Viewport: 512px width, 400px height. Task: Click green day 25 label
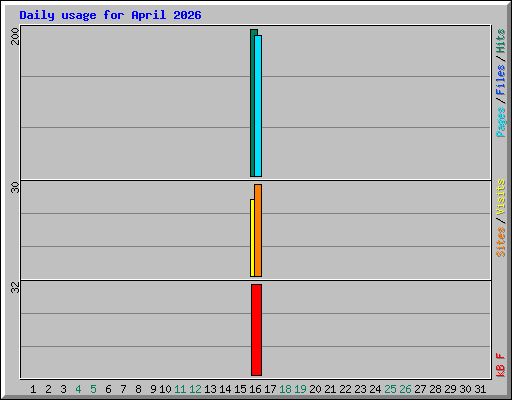coord(390,389)
